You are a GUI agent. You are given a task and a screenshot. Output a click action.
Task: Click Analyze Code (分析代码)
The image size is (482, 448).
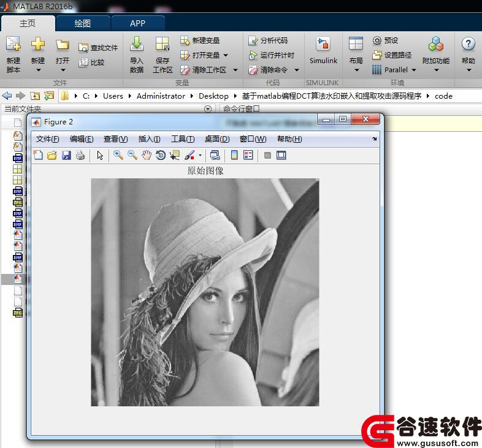point(268,40)
